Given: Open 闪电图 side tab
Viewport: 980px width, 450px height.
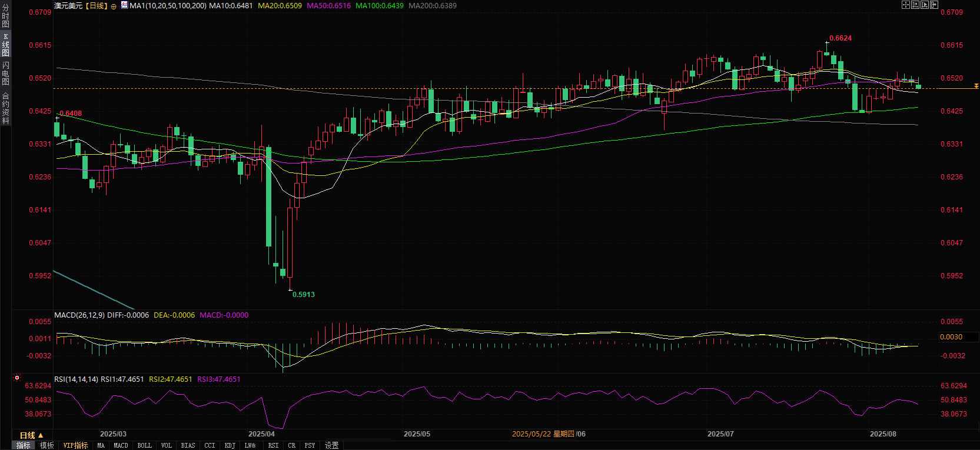Looking at the screenshot, I should pos(5,73).
